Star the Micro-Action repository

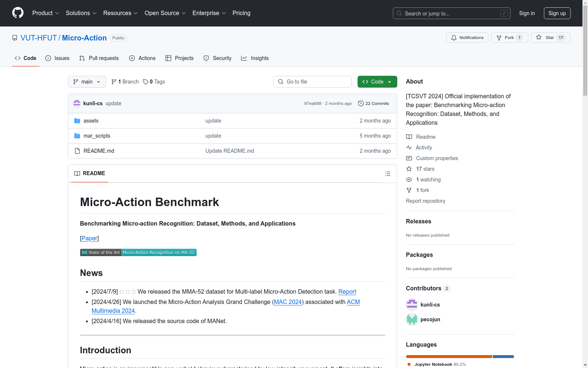coord(551,38)
